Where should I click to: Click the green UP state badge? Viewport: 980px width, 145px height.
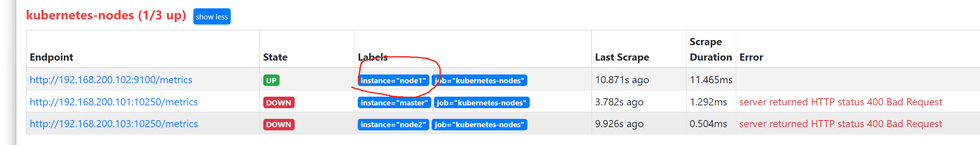click(x=271, y=80)
